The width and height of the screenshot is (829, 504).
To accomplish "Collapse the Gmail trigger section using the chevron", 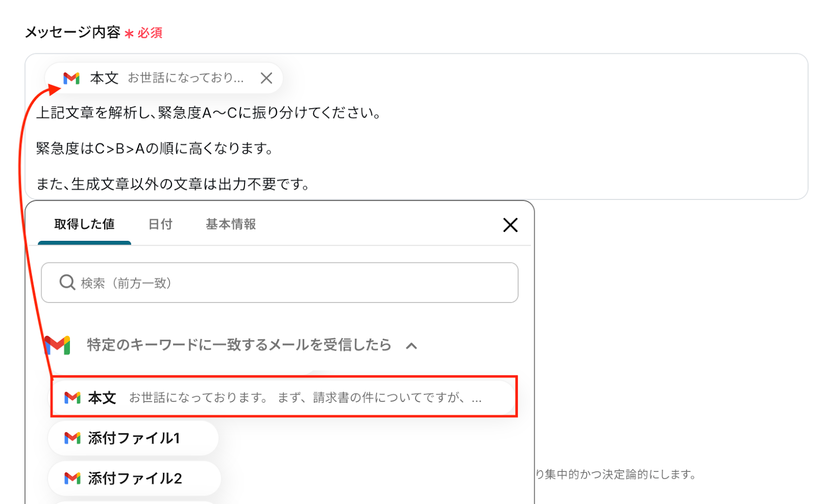I will tap(411, 345).
